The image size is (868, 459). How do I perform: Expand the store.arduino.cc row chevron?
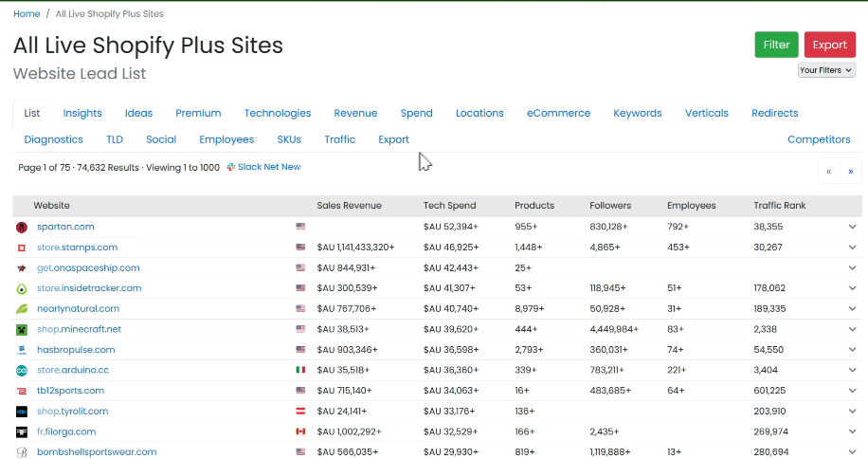point(853,370)
